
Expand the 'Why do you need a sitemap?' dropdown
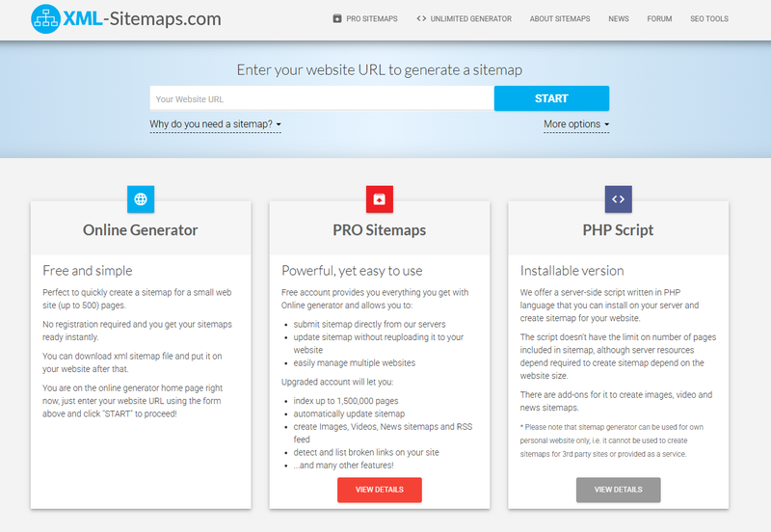(x=215, y=124)
